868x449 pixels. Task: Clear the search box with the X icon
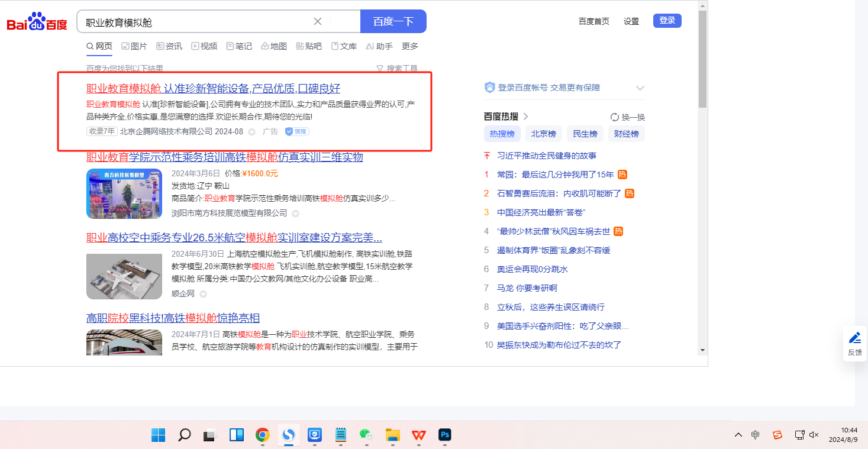318,21
